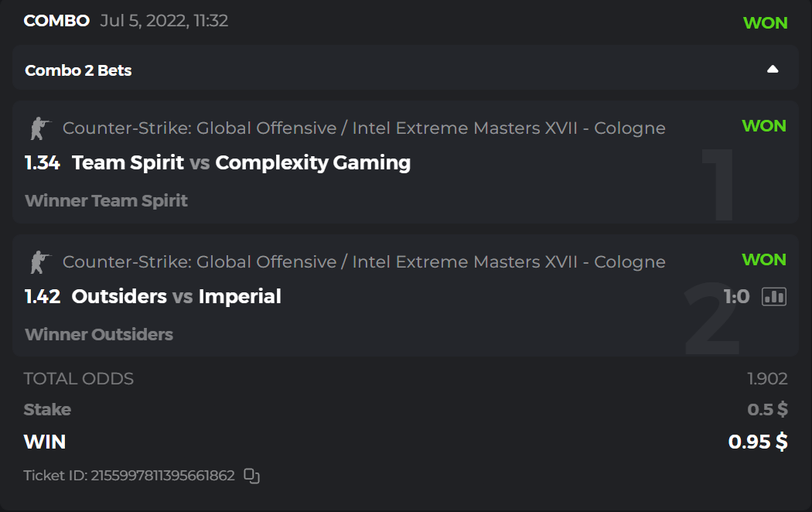Collapse the Combo 2 Bets arrow
Viewport: 812px width, 512px height.
pyautogui.click(x=772, y=70)
